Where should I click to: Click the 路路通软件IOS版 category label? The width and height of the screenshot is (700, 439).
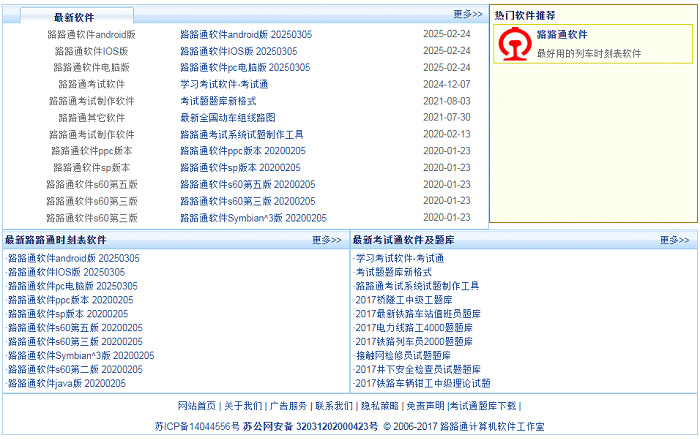coord(92,51)
